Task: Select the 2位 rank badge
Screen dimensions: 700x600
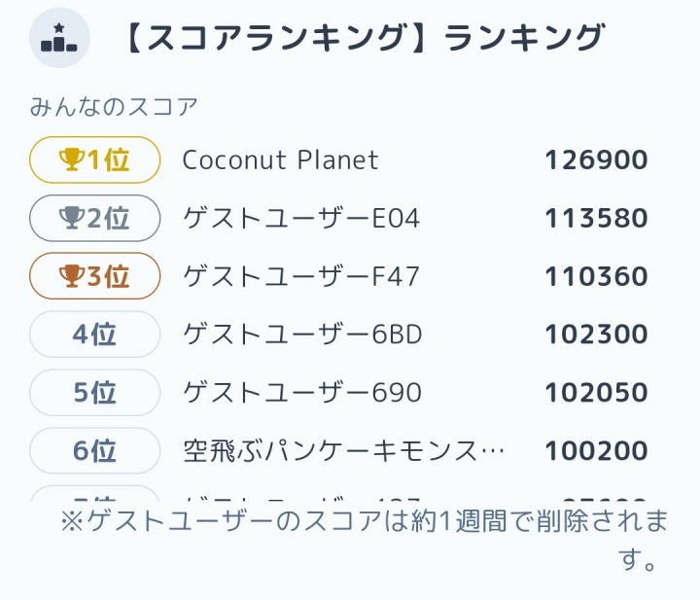Action: 94,218
